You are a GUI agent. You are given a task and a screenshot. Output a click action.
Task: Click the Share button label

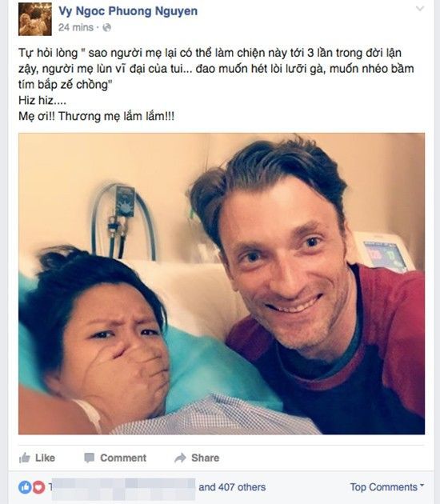tap(205, 458)
